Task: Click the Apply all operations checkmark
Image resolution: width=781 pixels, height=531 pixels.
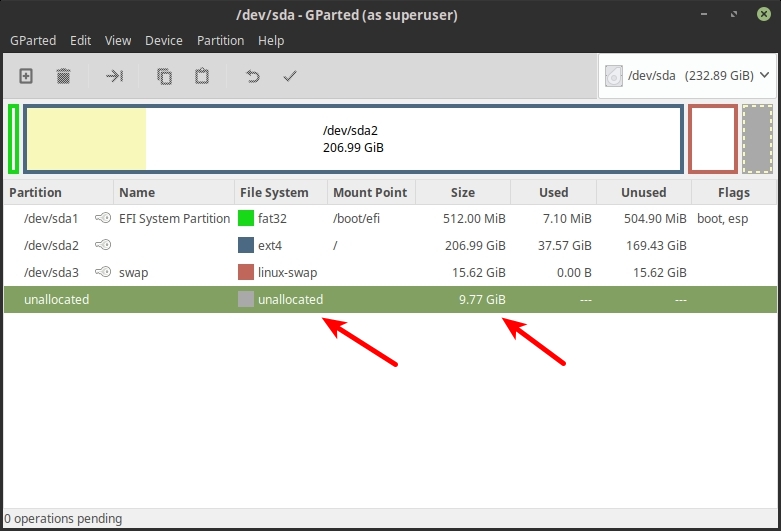Action: click(290, 76)
